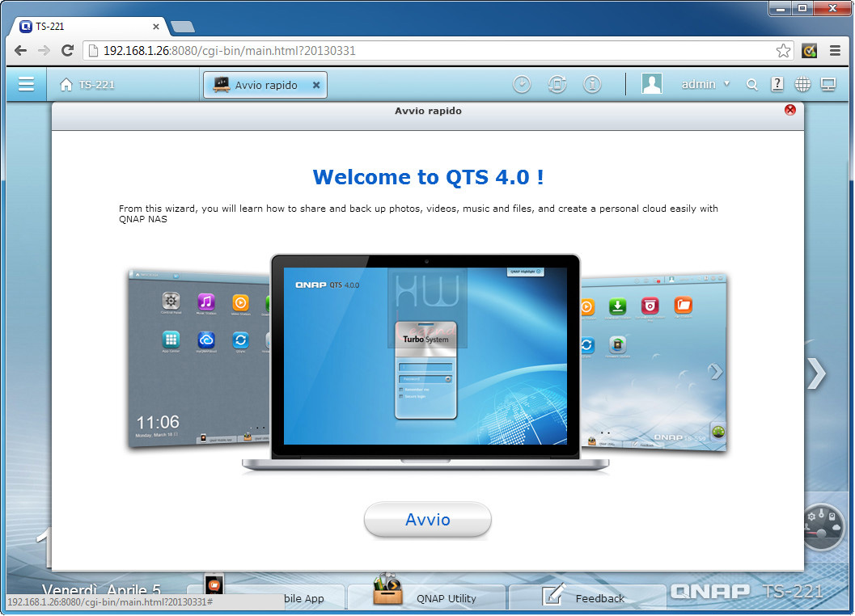Open the QTS main menu hamburger icon
Image resolution: width=855 pixels, height=616 pixels.
click(26, 85)
